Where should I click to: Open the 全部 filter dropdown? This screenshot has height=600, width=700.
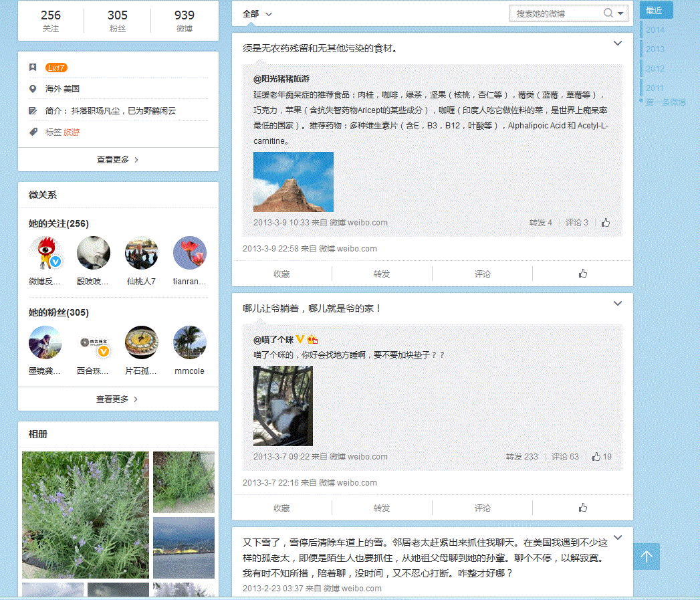tap(257, 14)
